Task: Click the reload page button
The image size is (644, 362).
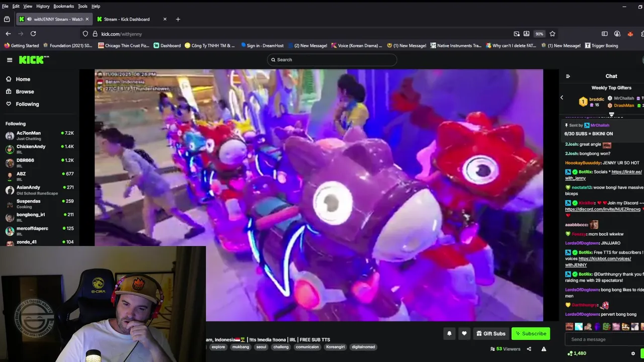Action: [33, 34]
